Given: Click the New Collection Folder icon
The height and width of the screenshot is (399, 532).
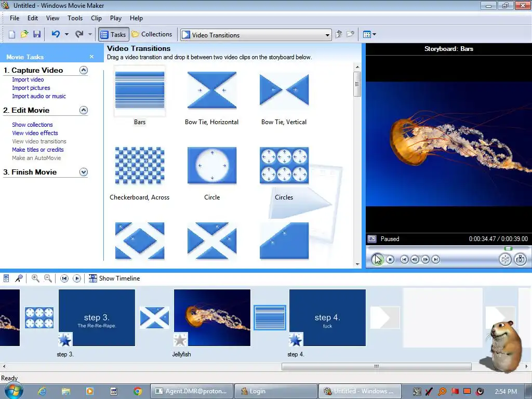Looking at the screenshot, I should click(350, 34).
